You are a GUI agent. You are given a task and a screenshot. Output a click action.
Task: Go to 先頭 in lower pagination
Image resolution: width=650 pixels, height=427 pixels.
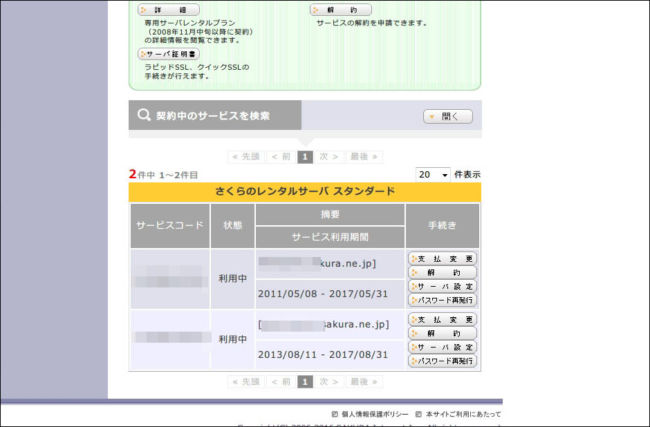click(x=246, y=382)
